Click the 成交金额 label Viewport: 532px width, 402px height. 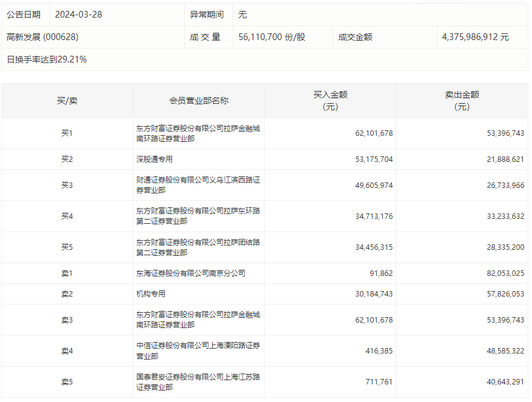point(355,37)
